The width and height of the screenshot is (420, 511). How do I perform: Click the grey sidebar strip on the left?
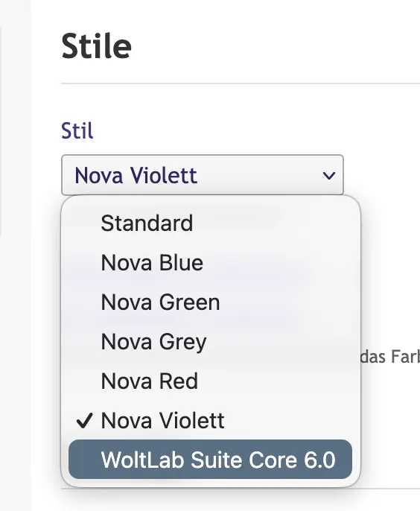pos(16,256)
